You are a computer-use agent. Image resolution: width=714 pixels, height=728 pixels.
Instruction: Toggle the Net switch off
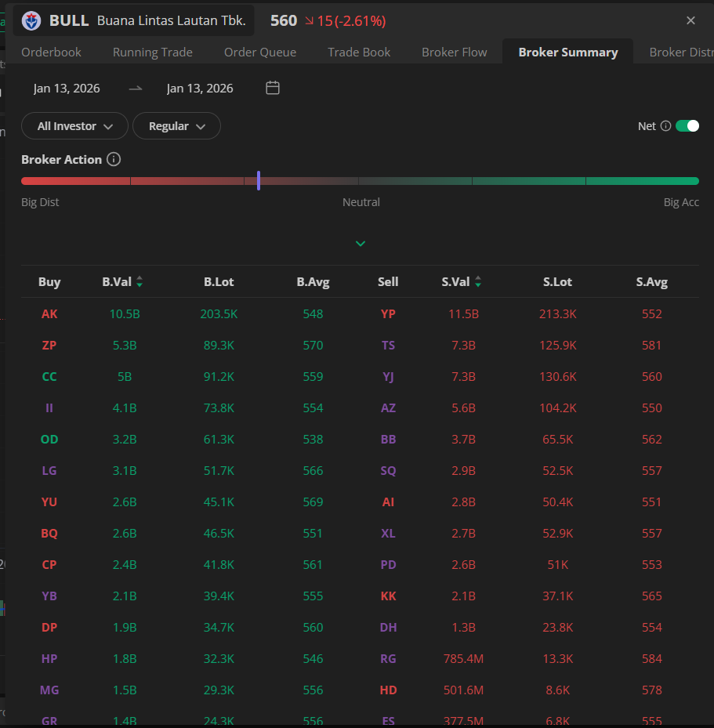687,126
